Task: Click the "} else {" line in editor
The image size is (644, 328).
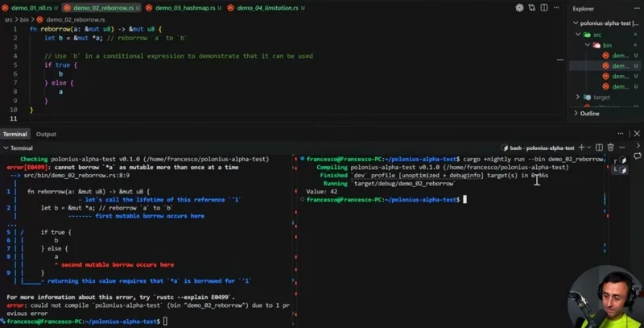Action: click(x=59, y=83)
